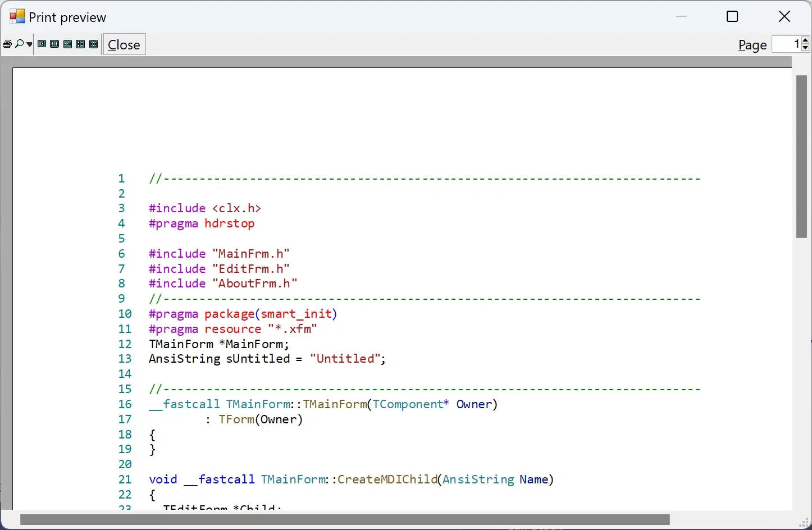Click the vertical scrollbar thumb
The image size is (812, 530).
click(801, 156)
